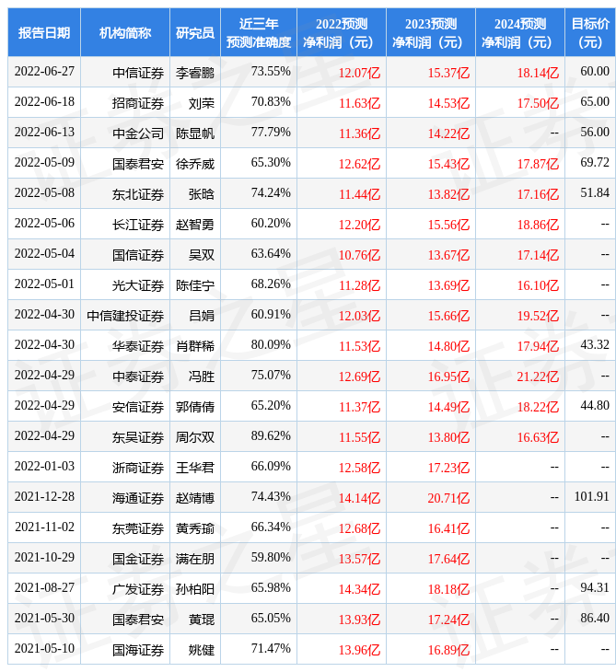616x672 pixels.
Task: Select institution cell 中金公司
Action: click(138, 133)
